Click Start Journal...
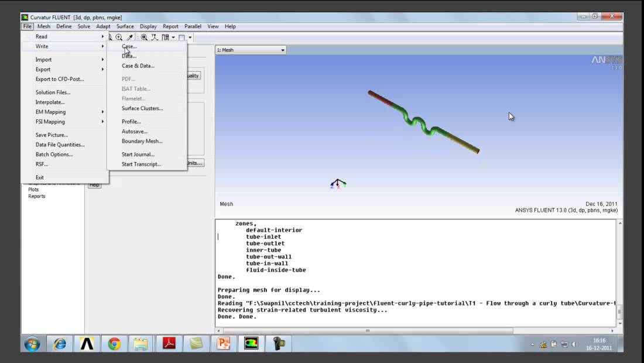 138,155
